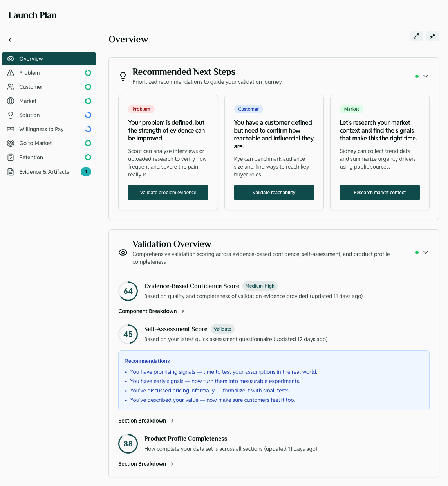The image size is (448, 486).
Task: Click the Customer people icon in sidebar
Action: click(x=11, y=87)
